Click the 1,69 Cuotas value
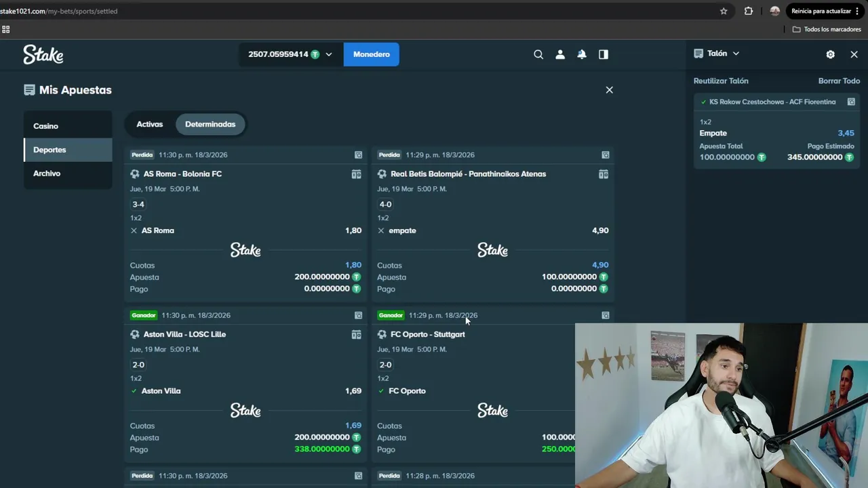This screenshot has height=488, width=868. (353, 426)
